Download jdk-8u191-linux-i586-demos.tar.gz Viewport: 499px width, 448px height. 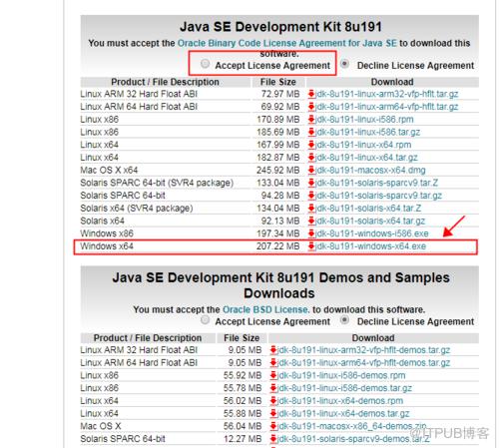tap(344, 388)
